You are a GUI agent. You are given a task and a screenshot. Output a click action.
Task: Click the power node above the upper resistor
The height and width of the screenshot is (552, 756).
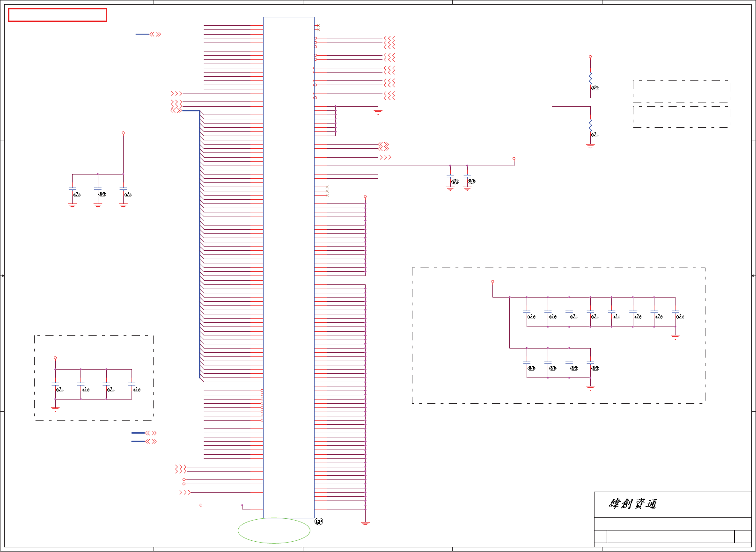[590, 57]
